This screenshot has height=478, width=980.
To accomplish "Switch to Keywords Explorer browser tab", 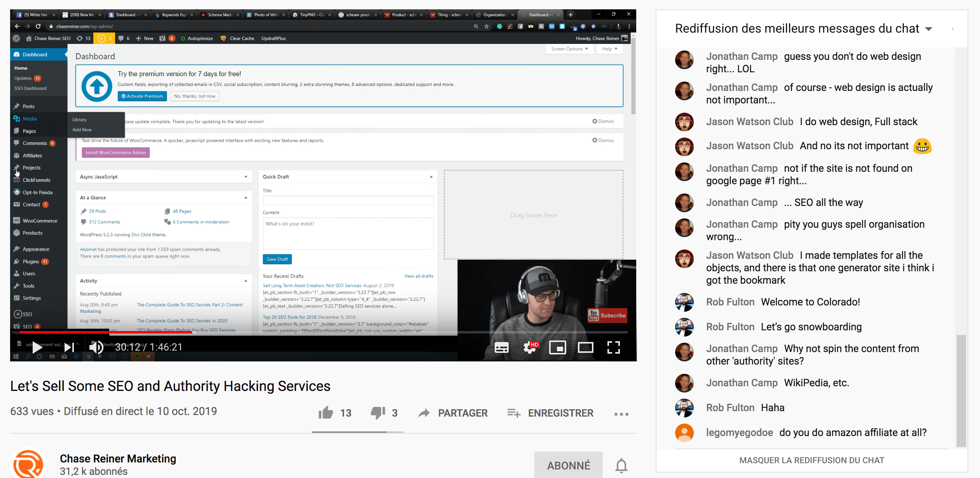I will pyautogui.click(x=173, y=15).
